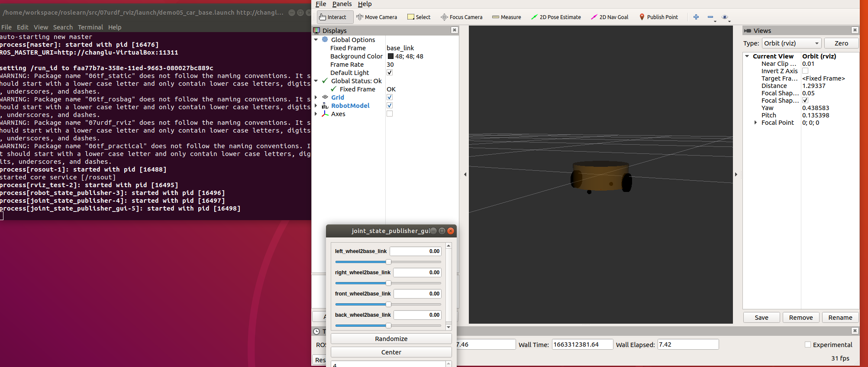Pick the Measure tool
868x367 pixels.
[507, 17]
